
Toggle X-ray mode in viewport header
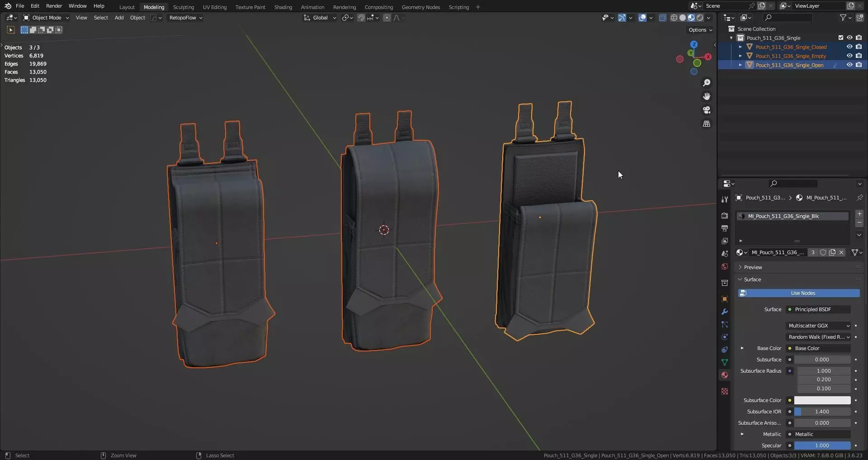(x=662, y=18)
